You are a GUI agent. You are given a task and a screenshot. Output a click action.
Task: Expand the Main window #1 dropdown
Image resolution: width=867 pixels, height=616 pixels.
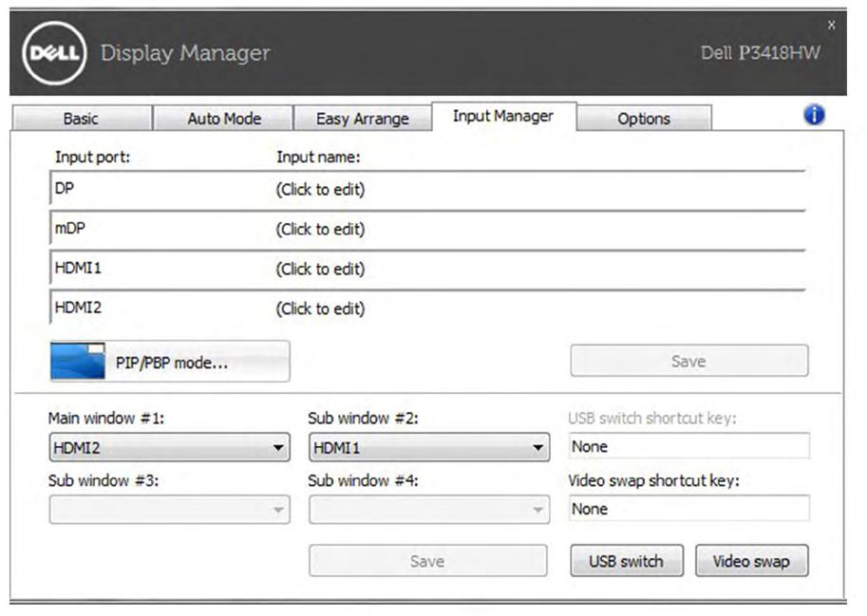pyautogui.click(x=170, y=447)
